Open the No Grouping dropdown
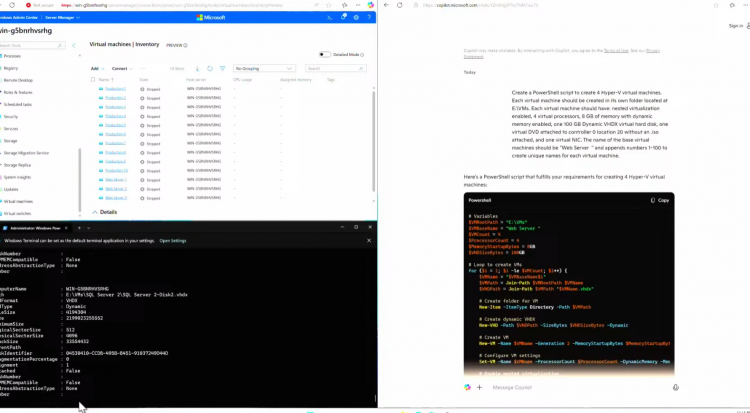750x413 pixels. (264, 68)
